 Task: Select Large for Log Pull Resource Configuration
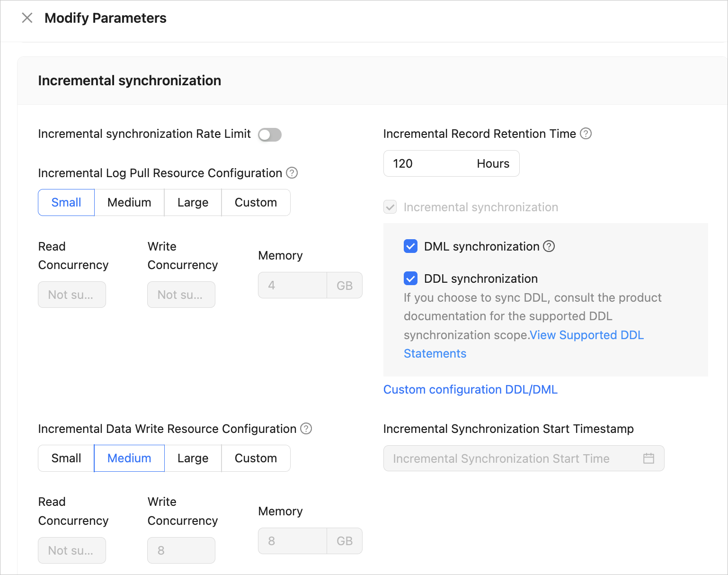coord(193,203)
